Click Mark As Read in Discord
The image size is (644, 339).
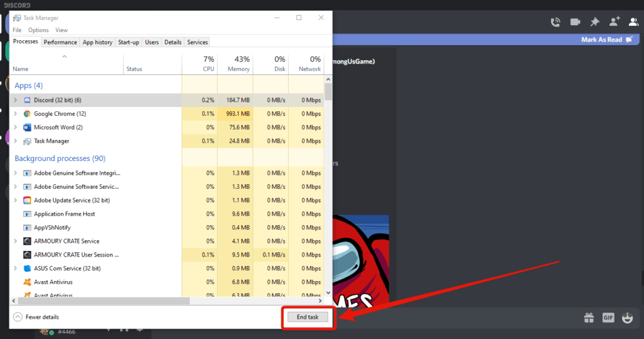tap(607, 40)
